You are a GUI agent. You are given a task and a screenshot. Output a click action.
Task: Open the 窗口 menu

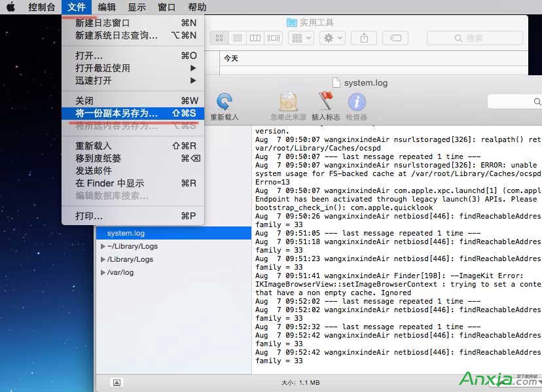[x=167, y=7]
